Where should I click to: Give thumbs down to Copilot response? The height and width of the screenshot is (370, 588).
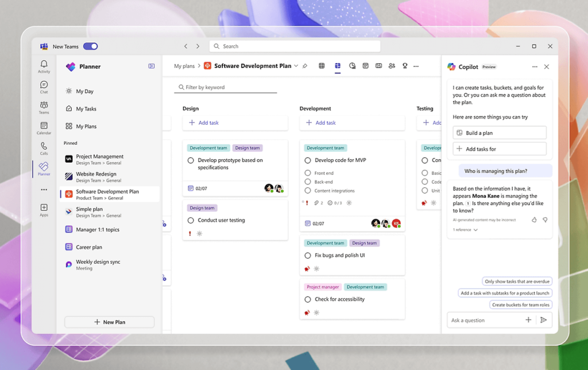point(545,219)
